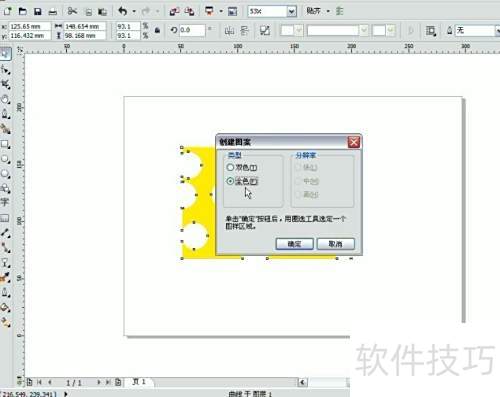Click the Open file folder icon
Viewport: 500px width, 397px height.
23,11
